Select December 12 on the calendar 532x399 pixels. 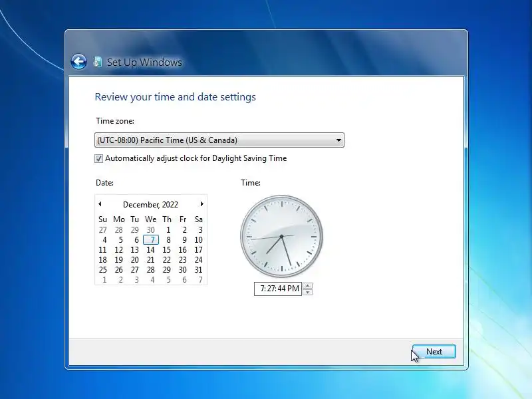click(119, 250)
